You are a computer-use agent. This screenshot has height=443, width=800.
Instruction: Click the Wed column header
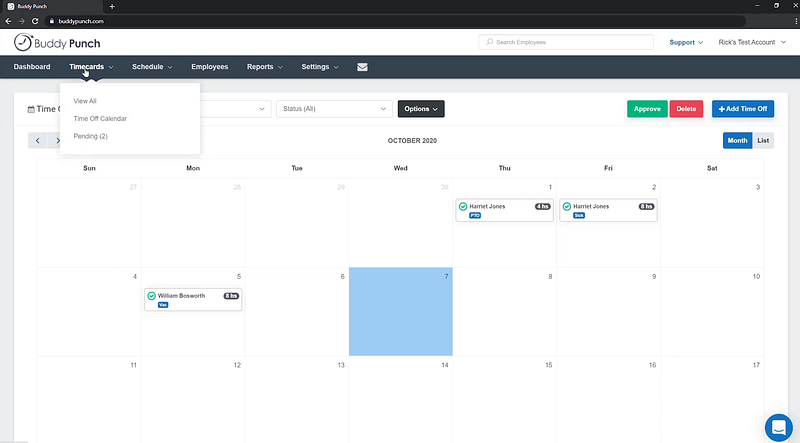pos(401,168)
